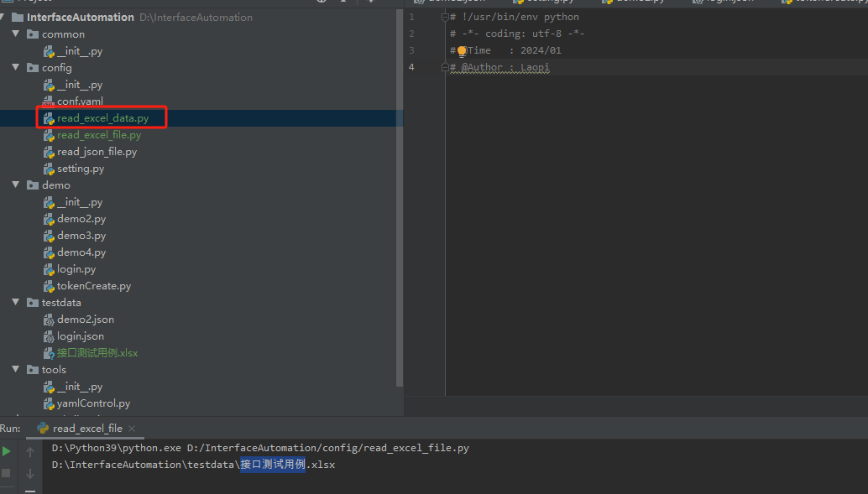
Task: Click the Stop square icon below Run
Action: pos(6,471)
